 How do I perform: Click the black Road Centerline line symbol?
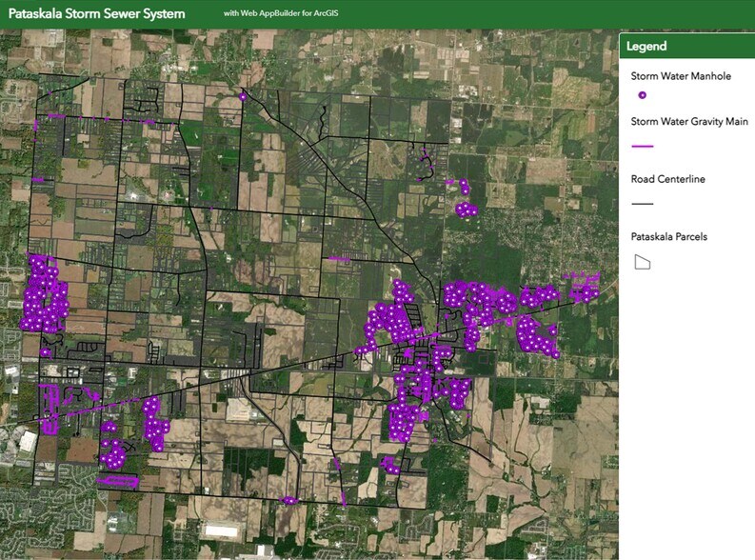(x=643, y=204)
